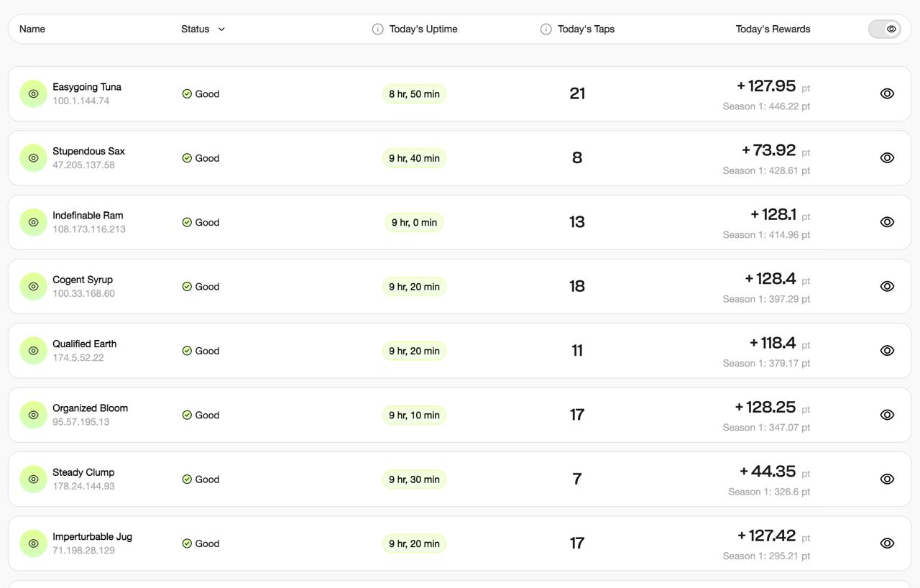Click the info icon beside Today's Uptime

point(377,29)
